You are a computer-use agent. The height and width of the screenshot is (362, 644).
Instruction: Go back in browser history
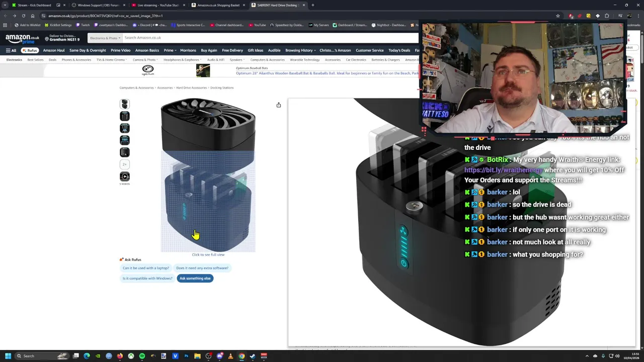[x=5, y=16]
